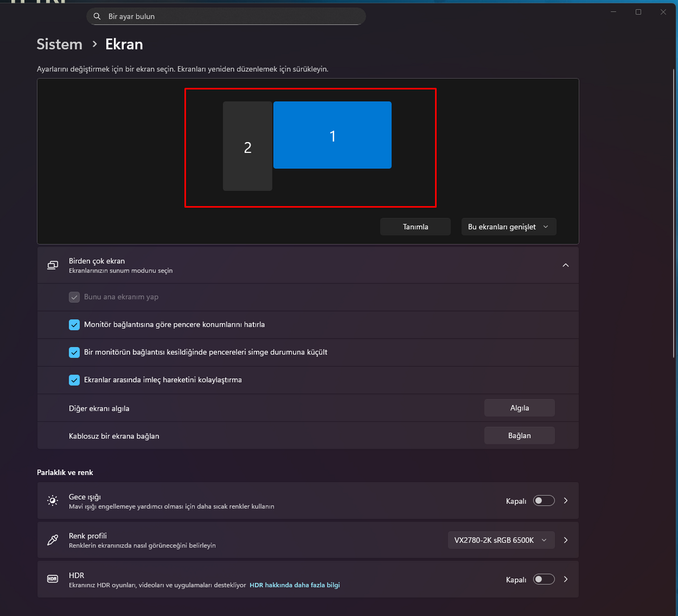The image size is (678, 616).
Task: Click the Bağlan button
Action: 519,436
